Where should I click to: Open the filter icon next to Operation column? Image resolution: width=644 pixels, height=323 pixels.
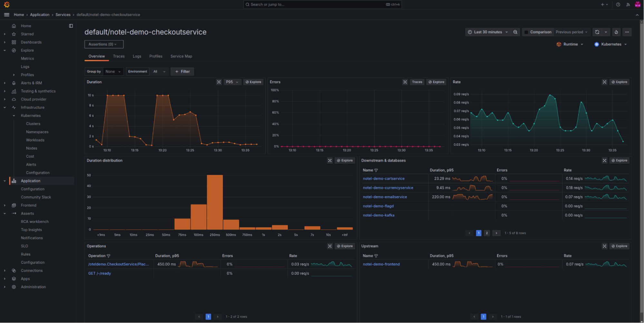[x=109, y=256]
